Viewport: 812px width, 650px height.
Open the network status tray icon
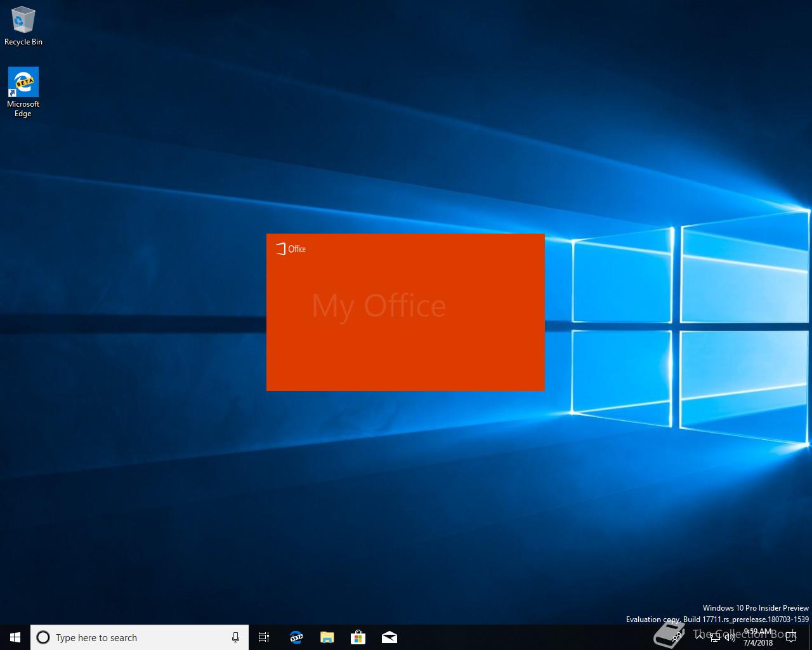[715, 637]
